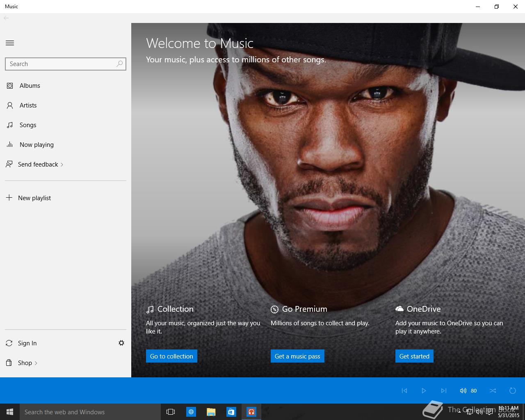Click Get a music pass button

[297, 356]
